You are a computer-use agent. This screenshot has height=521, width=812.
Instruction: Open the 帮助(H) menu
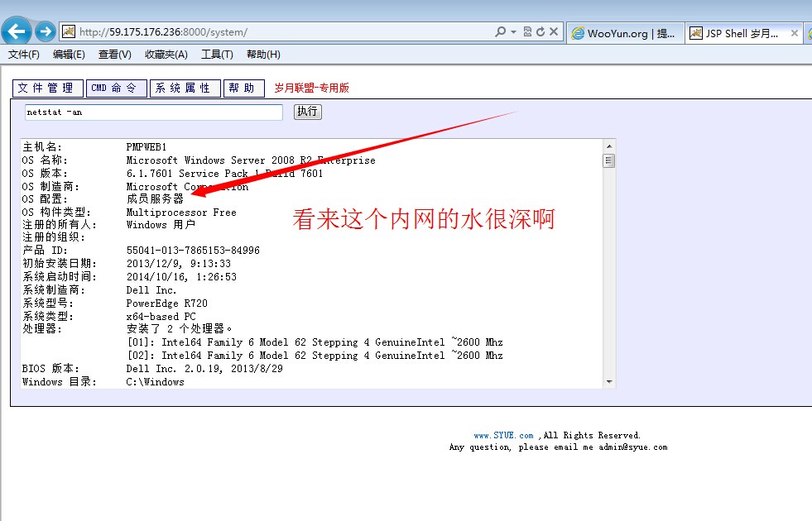tap(263, 55)
